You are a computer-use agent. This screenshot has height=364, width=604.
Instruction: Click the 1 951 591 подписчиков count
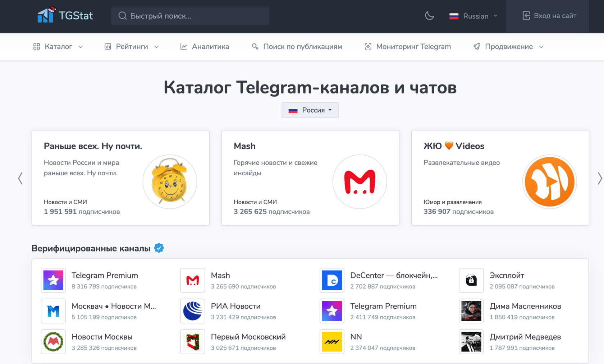[82, 212]
